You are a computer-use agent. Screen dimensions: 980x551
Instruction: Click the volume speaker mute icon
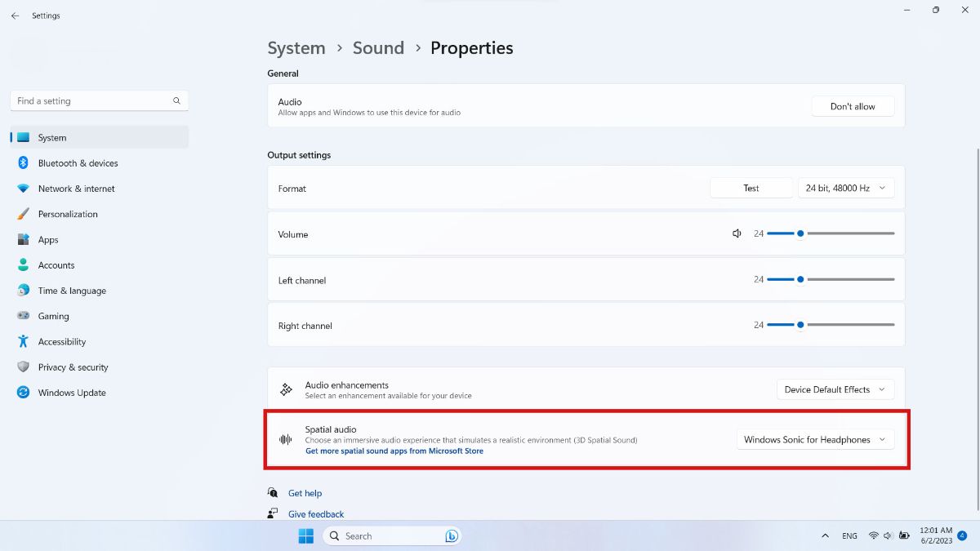coord(737,233)
